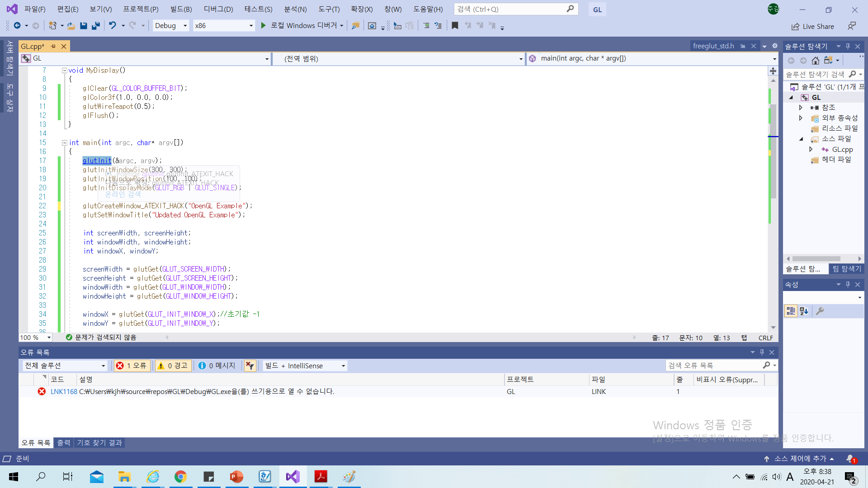Screen dimensions: 868x488
Task: Click the LNK1168 error code link
Action: 64,391
